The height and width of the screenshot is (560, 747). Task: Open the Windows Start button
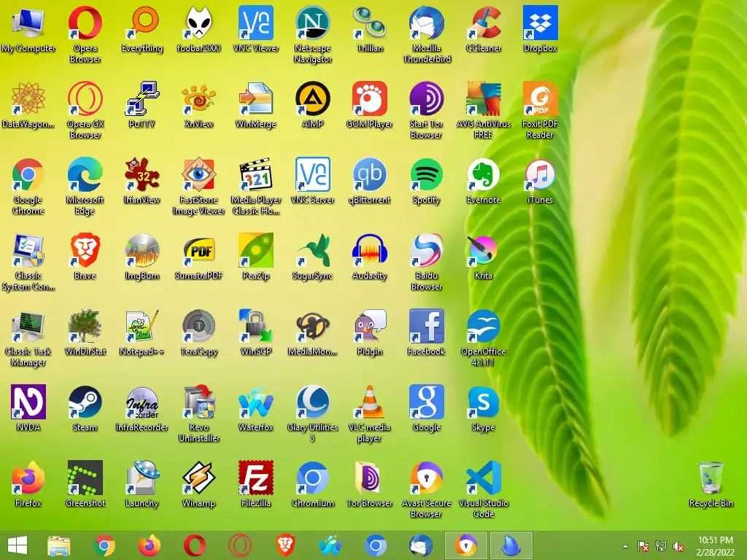[18, 545]
